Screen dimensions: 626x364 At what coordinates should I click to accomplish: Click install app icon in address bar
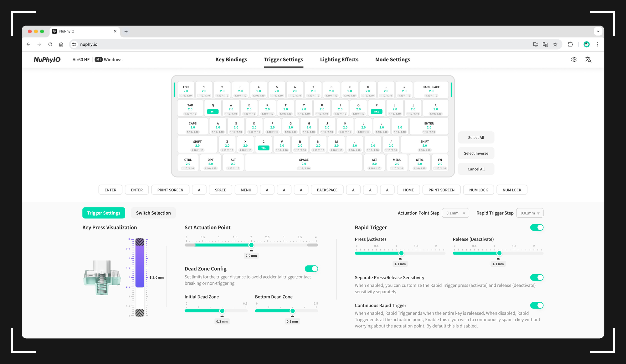[536, 44]
